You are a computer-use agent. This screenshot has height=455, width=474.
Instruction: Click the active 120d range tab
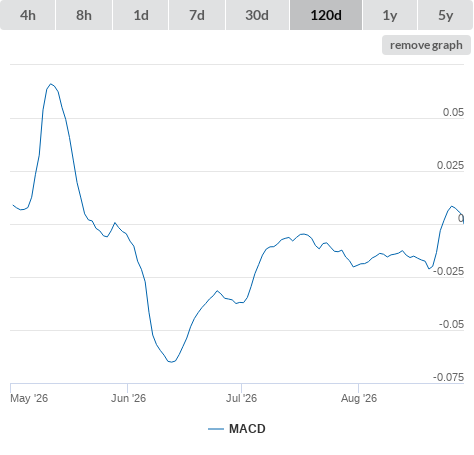pyautogui.click(x=326, y=15)
